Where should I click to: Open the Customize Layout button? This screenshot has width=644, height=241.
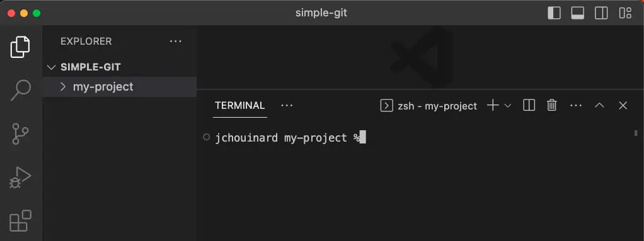point(625,13)
